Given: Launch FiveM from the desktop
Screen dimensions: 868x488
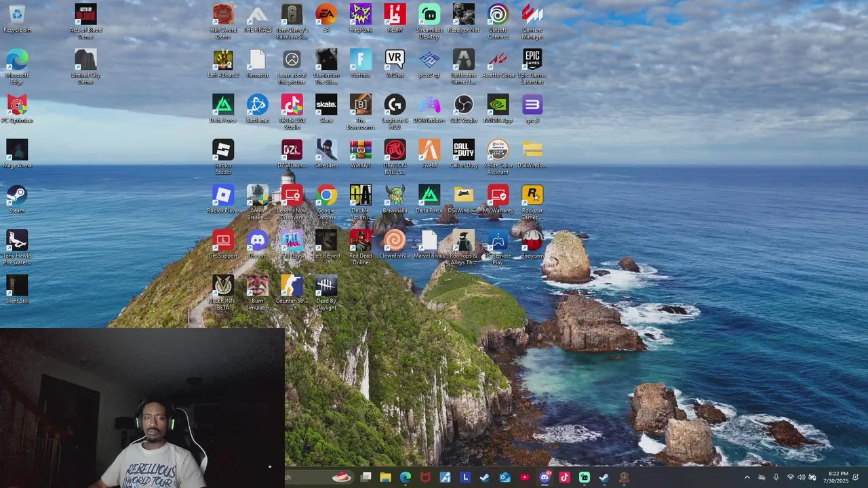Looking at the screenshot, I should click(x=429, y=154).
